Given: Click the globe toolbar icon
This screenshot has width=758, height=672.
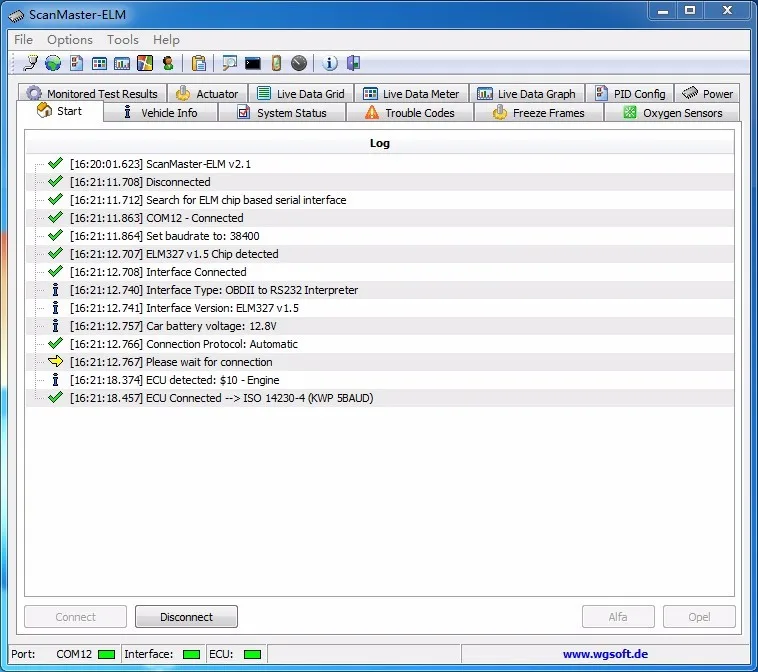Looking at the screenshot, I should (53, 63).
